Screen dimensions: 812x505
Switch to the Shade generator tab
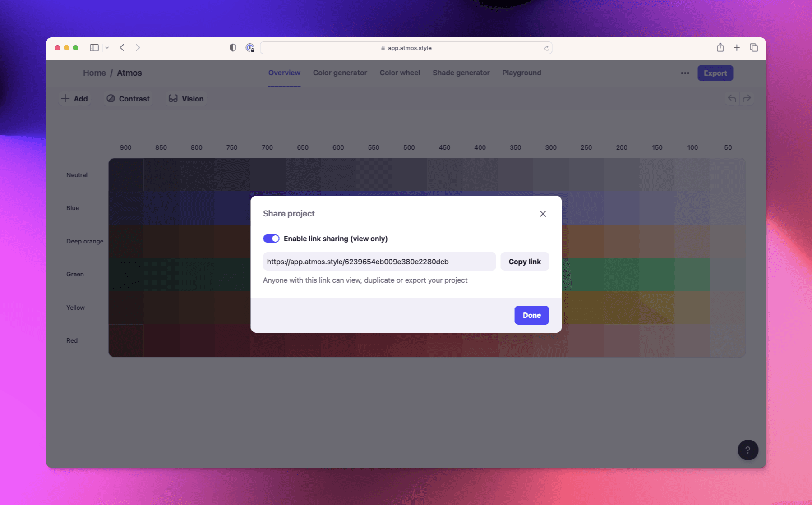coord(461,73)
